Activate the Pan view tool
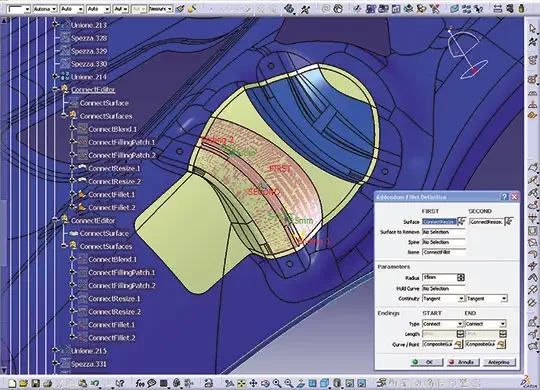 pos(253,383)
